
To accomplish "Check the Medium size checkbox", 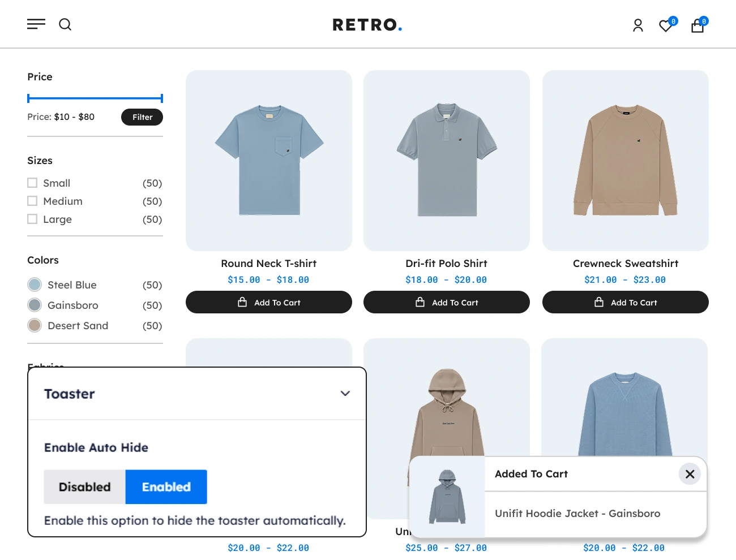I will tap(32, 201).
